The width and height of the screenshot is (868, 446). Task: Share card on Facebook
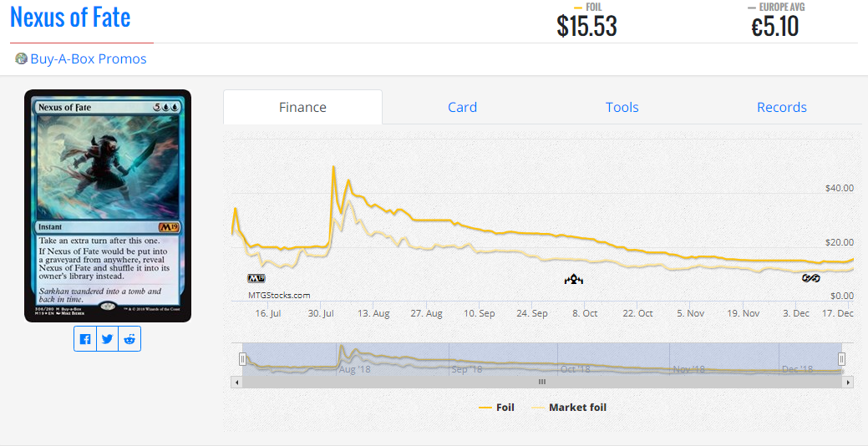pyautogui.click(x=85, y=339)
